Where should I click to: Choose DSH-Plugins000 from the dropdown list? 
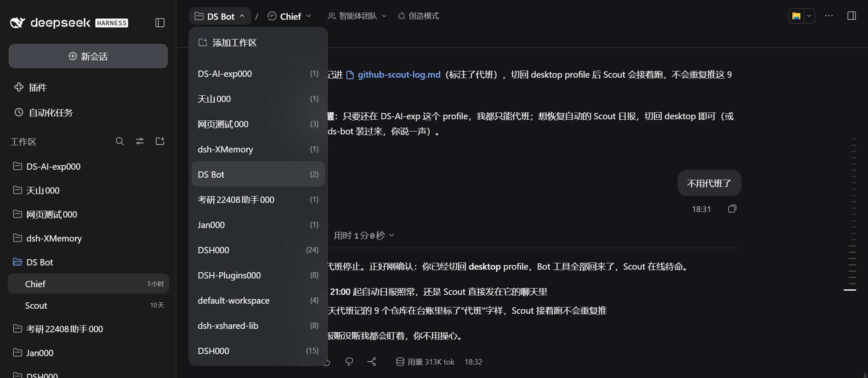[258, 275]
